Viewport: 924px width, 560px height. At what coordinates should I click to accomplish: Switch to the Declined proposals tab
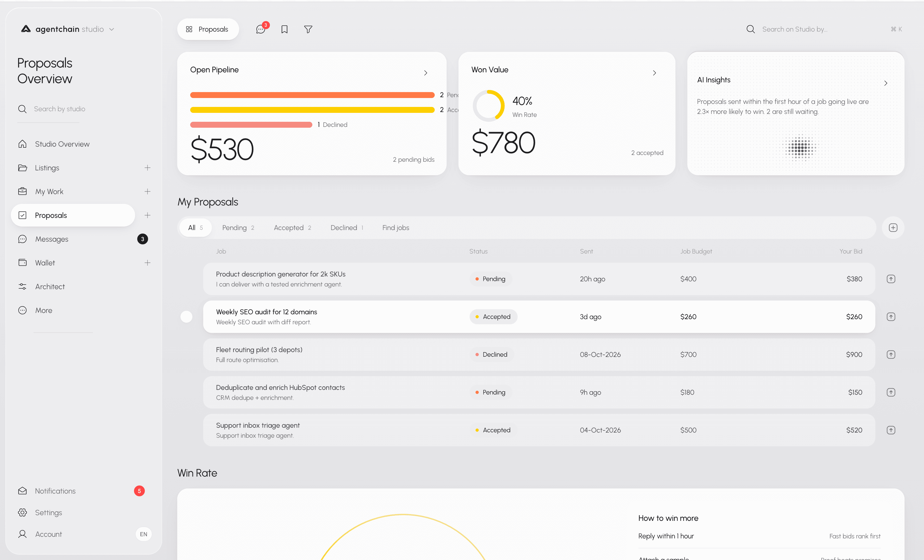click(x=347, y=228)
